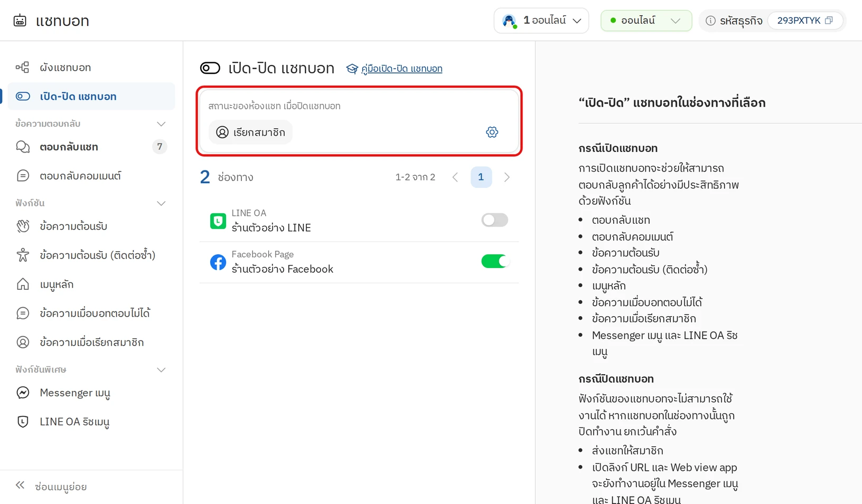Image resolution: width=862 pixels, height=504 pixels.
Task: Click the ข้อความต้อนรับ waving hand icon
Action: click(x=23, y=226)
